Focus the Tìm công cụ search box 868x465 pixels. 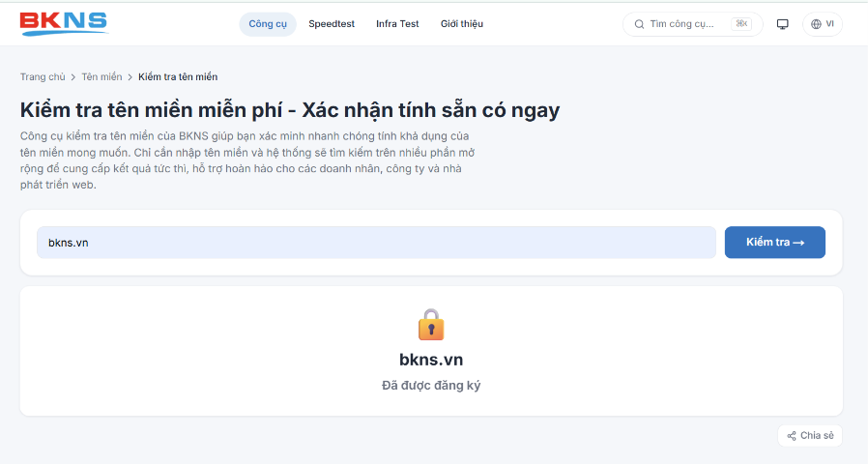point(692,24)
